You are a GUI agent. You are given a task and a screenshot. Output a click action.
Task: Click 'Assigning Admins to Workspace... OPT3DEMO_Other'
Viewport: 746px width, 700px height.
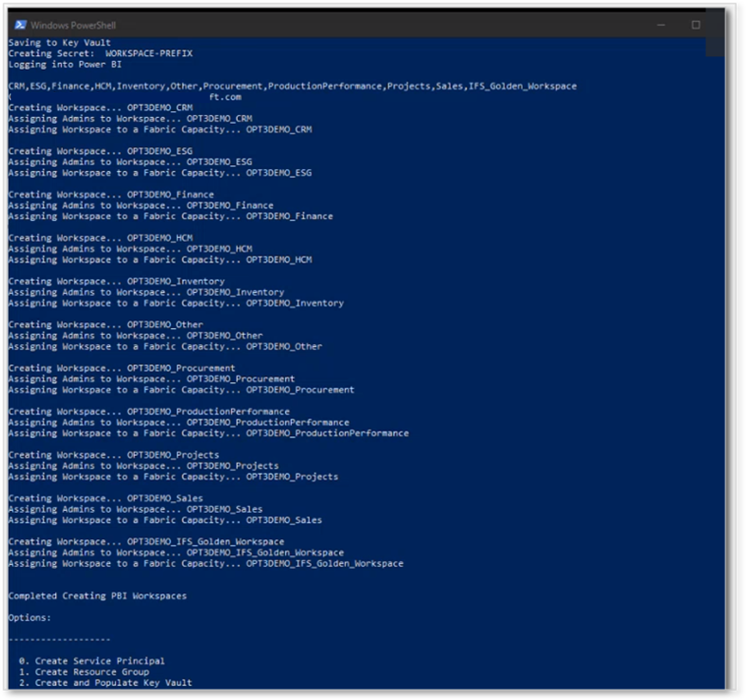(x=136, y=336)
